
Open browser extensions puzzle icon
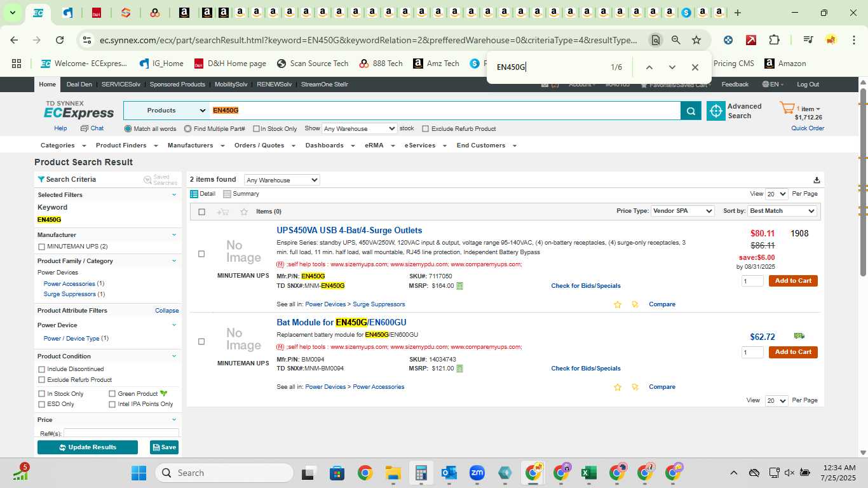tap(774, 40)
